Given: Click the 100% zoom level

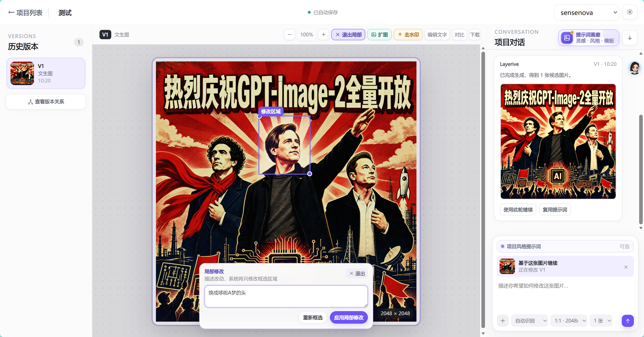Looking at the screenshot, I should (306, 35).
